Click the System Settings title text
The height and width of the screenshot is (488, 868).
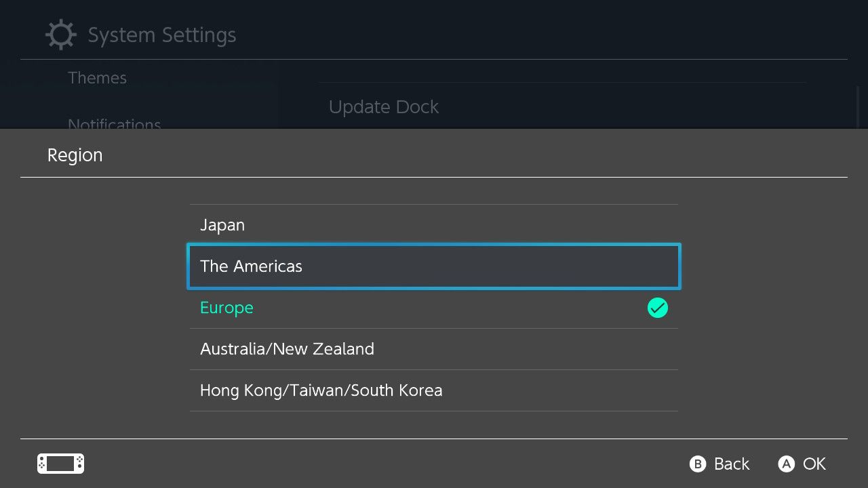point(162,35)
